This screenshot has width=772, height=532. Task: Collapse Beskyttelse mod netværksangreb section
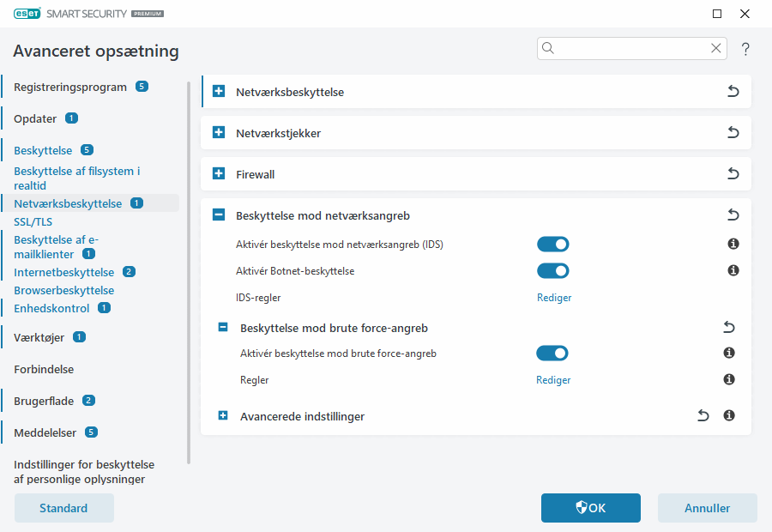point(219,215)
